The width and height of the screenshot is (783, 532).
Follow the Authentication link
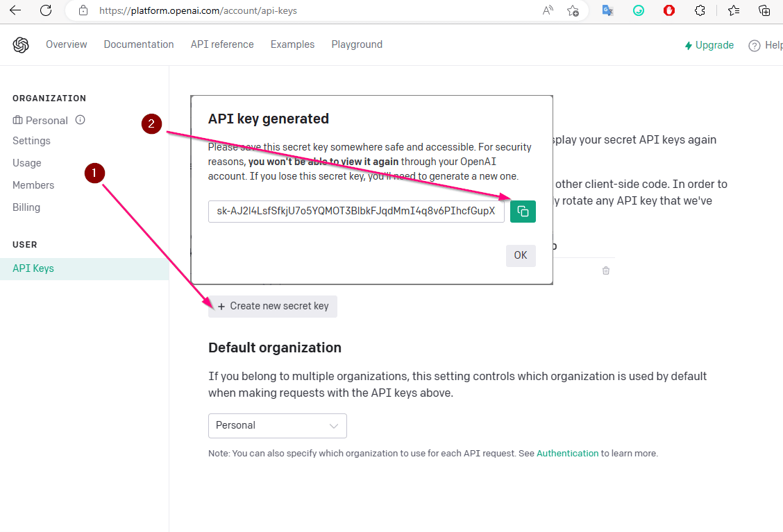[567, 454]
